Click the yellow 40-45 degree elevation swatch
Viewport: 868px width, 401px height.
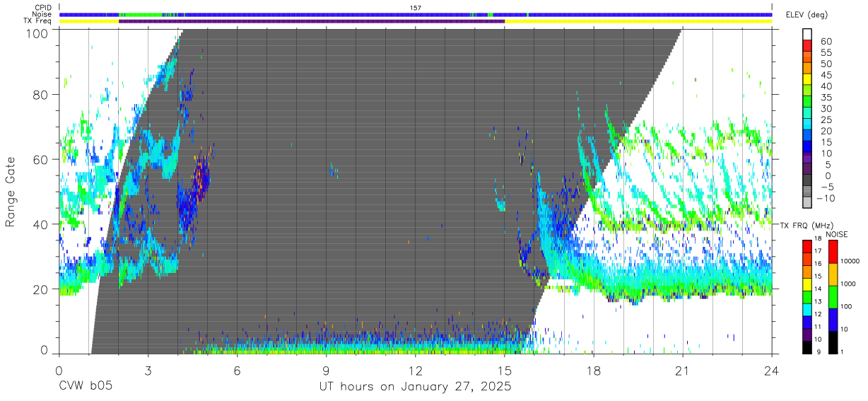(x=808, y=81)
